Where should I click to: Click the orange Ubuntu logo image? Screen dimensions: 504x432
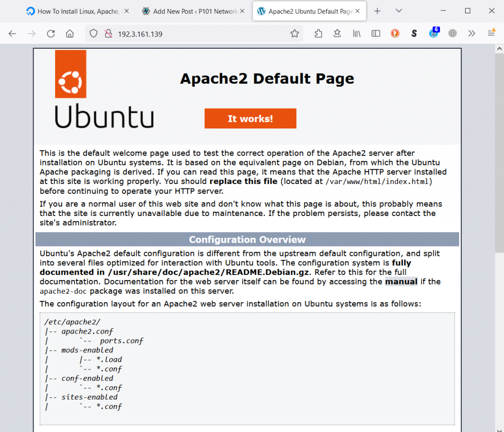click(x=71, y=74)
